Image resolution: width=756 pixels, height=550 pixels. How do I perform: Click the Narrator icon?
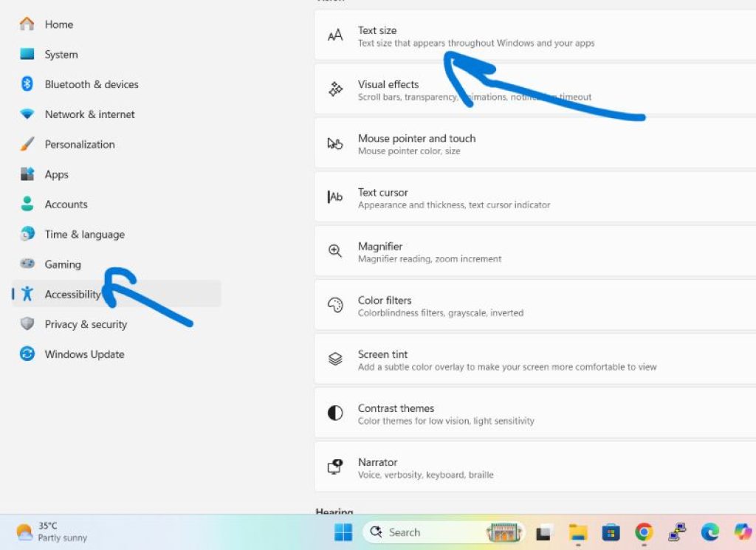tap(335, 467)
